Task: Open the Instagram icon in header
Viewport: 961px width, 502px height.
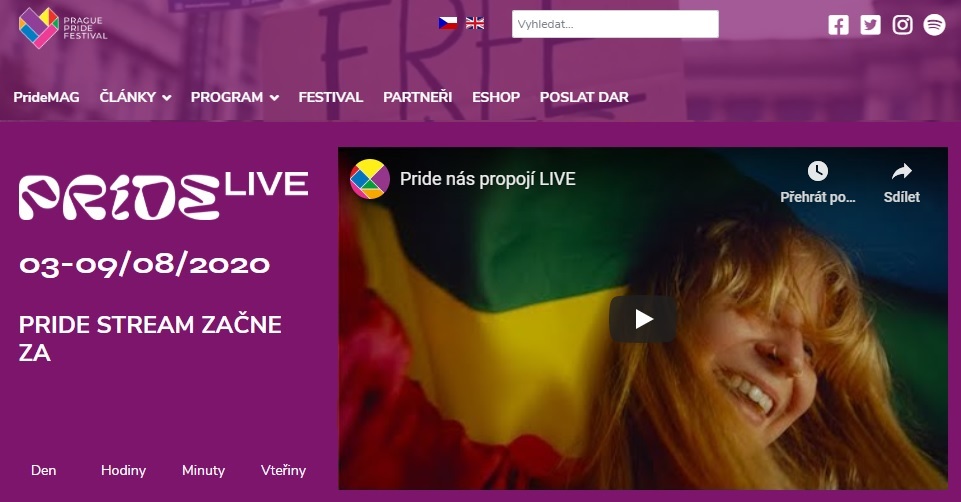Action: 902,25
